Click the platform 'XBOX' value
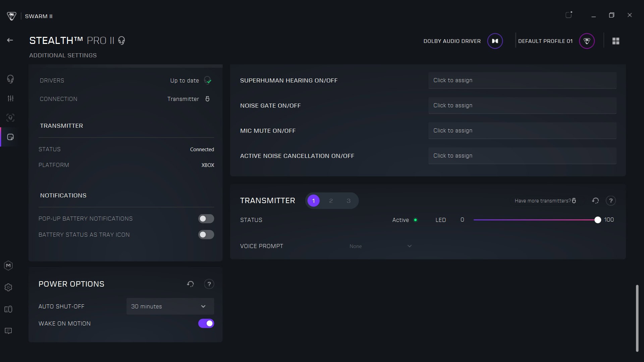The width and height of the screenshot is (644, 362). point(208,165)
